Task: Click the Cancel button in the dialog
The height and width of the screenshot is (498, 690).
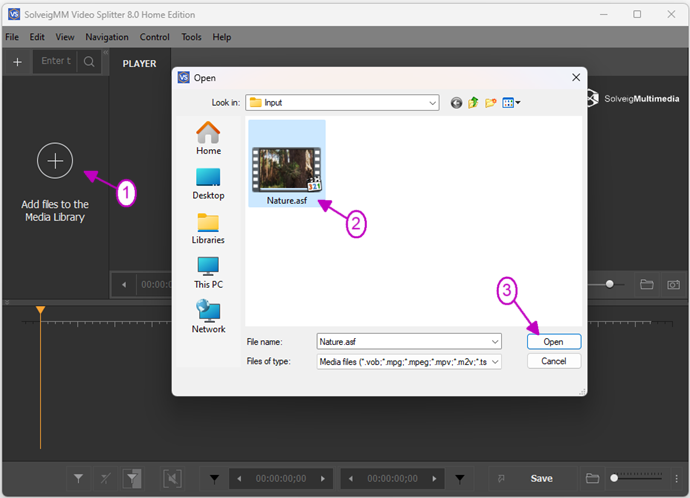Action: point(554,361)
